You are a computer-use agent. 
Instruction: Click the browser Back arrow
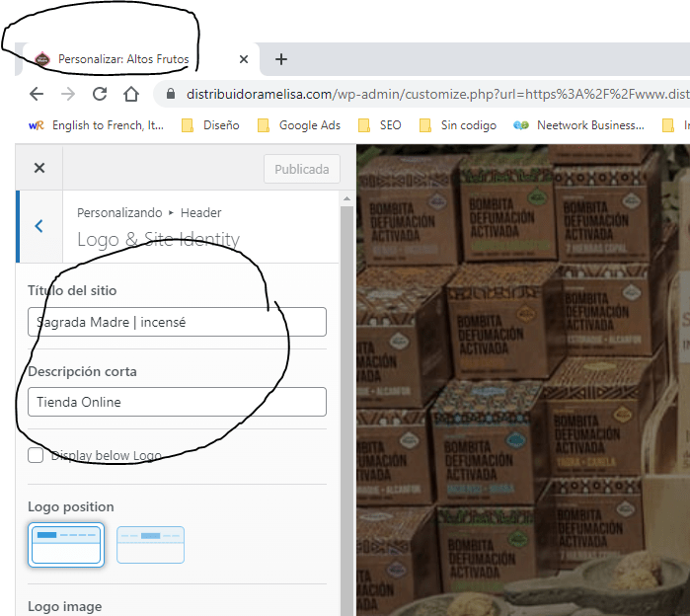[37, 94]
